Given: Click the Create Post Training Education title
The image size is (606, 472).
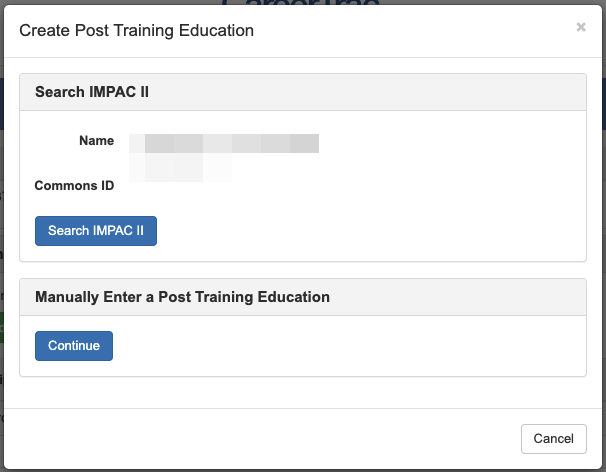Looking at the screenshot, I should pyautogui.click(x=137, y=31).
